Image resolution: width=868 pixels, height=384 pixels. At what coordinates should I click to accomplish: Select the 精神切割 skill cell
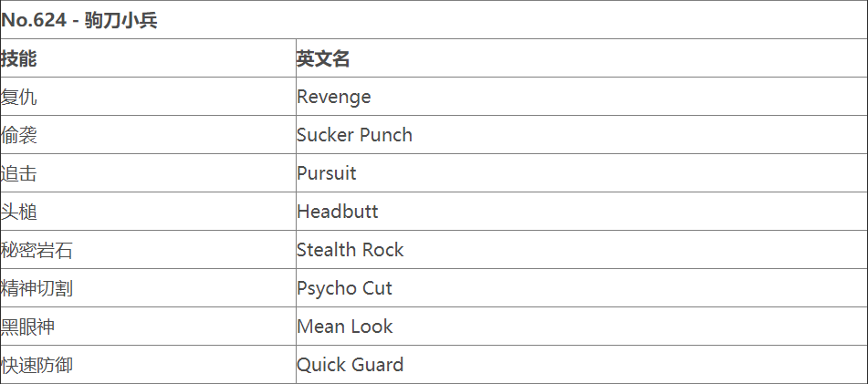[37, 288]
